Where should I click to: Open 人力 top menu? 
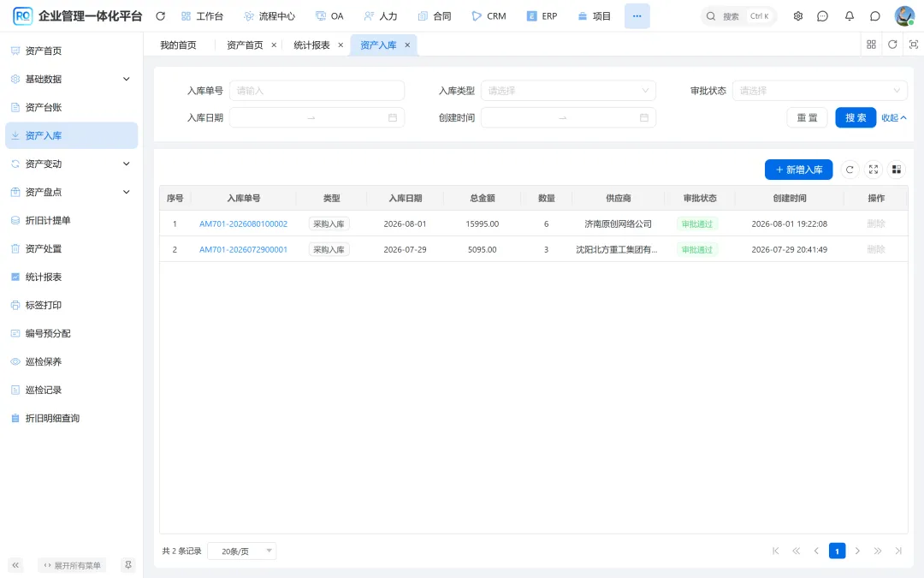pos(381,16)
